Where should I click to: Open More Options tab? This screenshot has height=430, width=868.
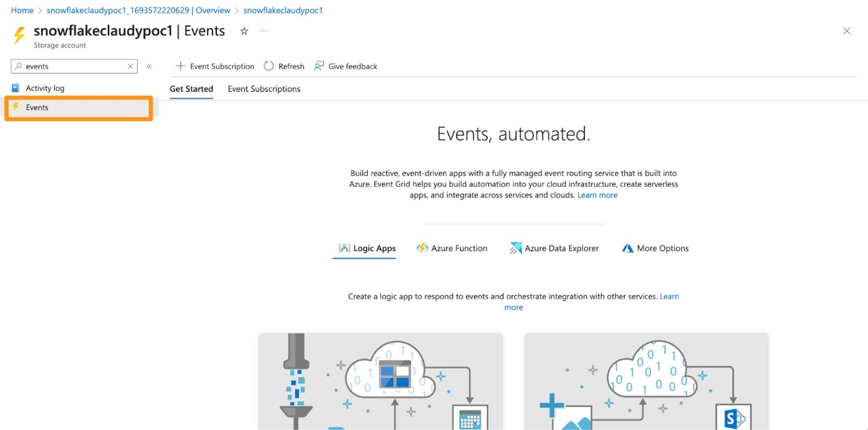click(x=656, y=248)
